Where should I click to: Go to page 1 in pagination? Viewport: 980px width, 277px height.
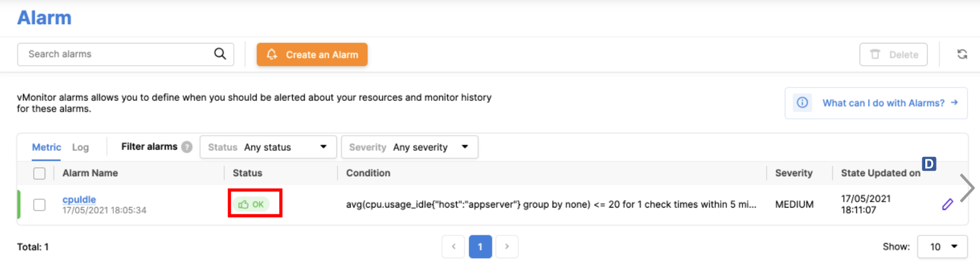(480, 247)
